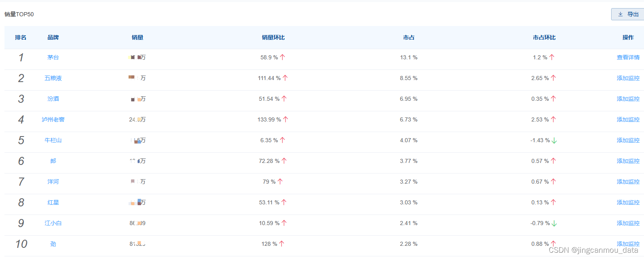Click the 导出 export button
Screen dimensions: 644x258
627,14
